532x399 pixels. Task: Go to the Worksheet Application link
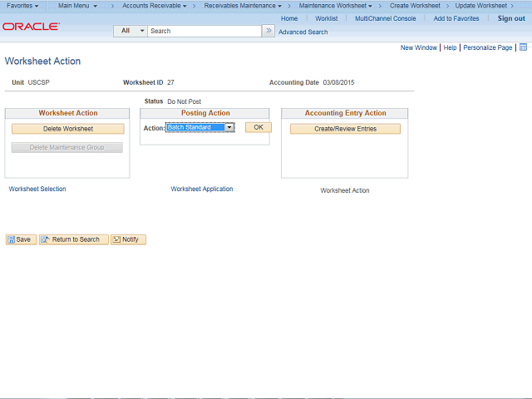click(x=202, y=189)
